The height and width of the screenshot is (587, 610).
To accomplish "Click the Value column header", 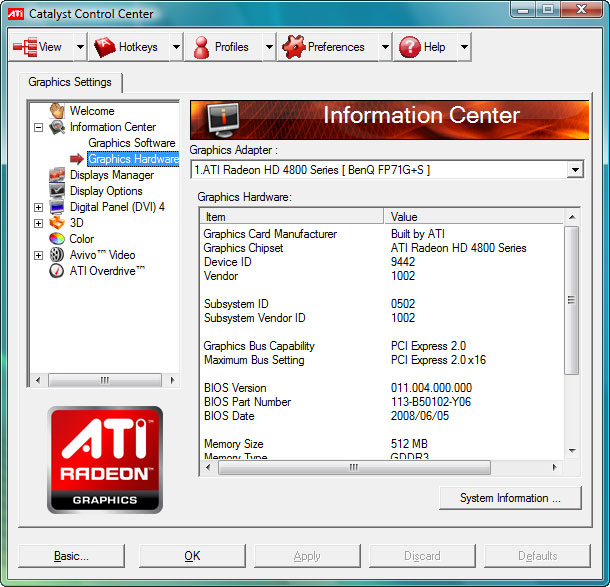I will (474, 217).
